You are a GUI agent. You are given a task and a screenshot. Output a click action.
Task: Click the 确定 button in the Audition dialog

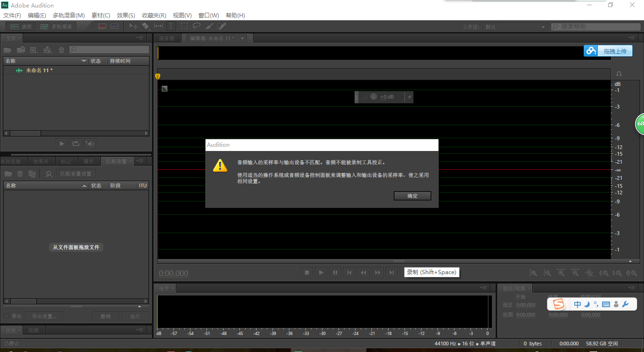413,196
